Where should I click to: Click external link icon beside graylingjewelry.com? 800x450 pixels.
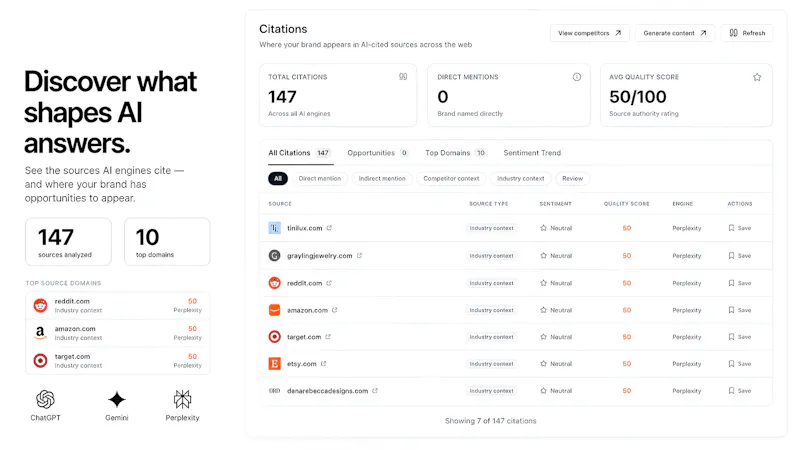pos(359,256)
